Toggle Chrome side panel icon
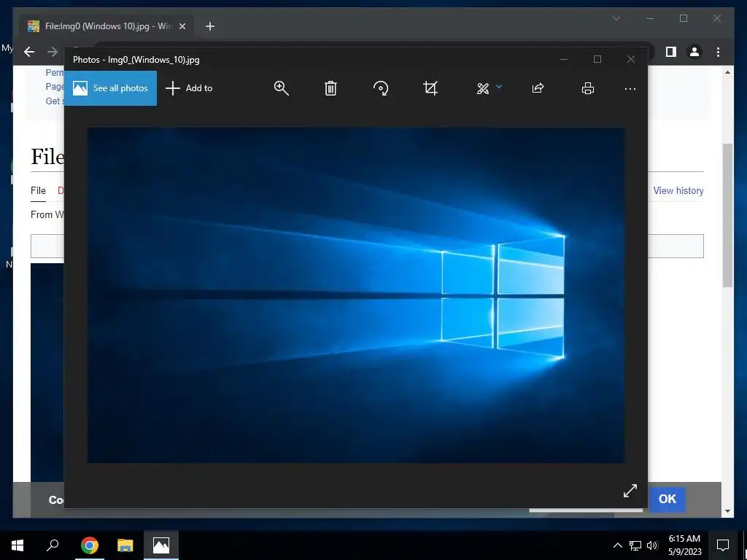This screenshot has height=560, width=747. (671, 52)
